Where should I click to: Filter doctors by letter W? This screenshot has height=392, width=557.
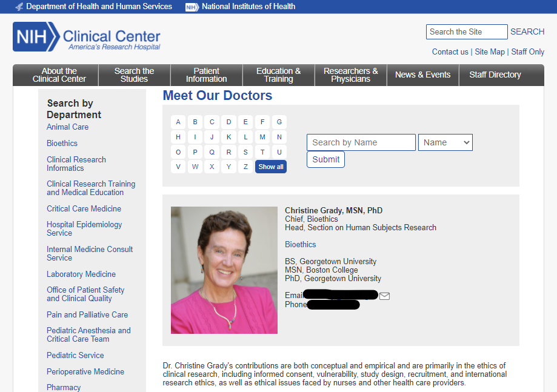tap(195, 167)
